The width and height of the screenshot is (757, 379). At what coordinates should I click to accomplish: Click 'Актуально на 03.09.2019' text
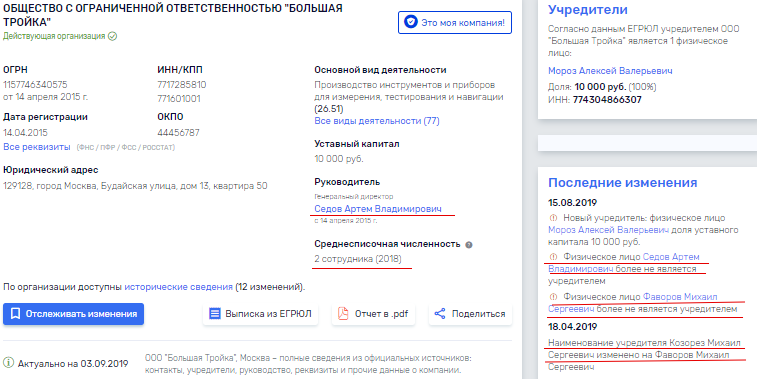pyautogui.click(x=73, y=363)
